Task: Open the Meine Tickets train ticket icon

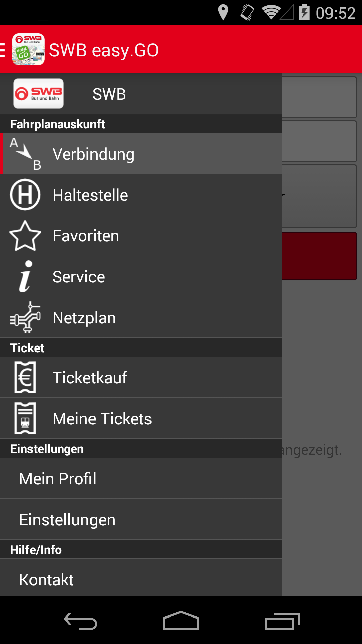Action: [x=25, y=418]
